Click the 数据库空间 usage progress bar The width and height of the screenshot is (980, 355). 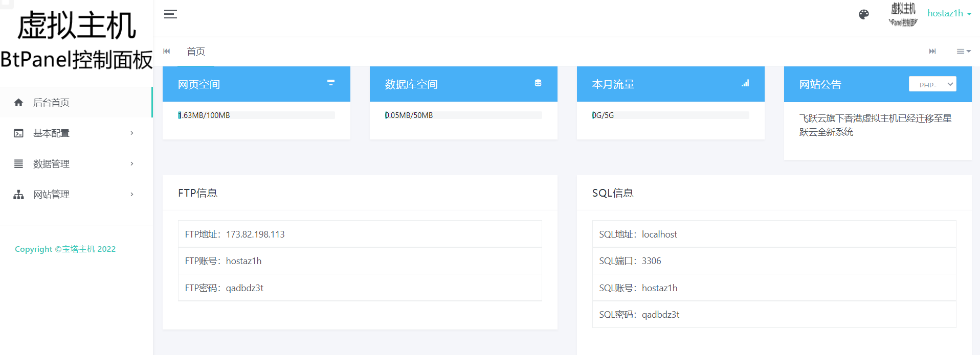point(463,115)
